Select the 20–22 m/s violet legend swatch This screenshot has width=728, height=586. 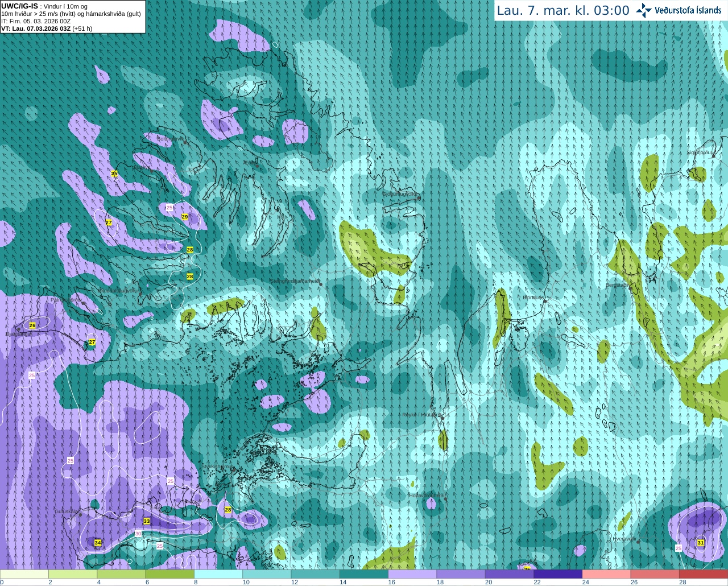tap(510, 574)
